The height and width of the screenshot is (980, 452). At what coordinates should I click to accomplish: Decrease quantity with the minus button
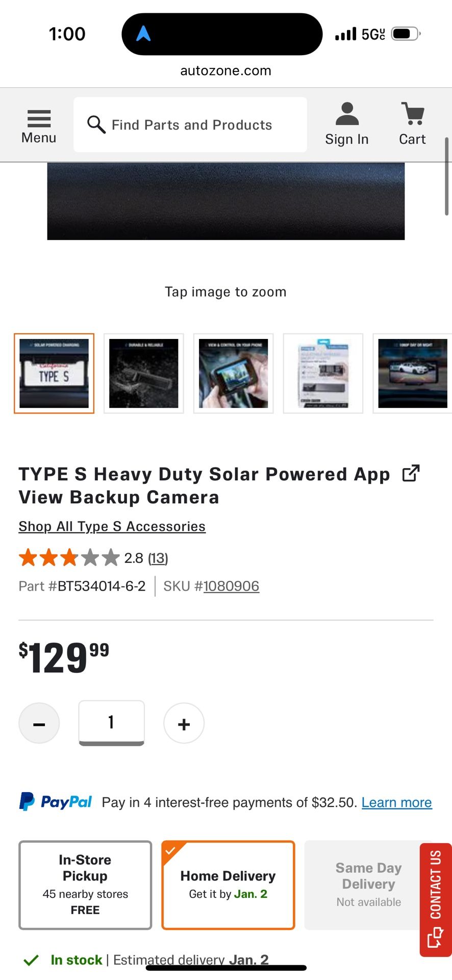point(39,723)
